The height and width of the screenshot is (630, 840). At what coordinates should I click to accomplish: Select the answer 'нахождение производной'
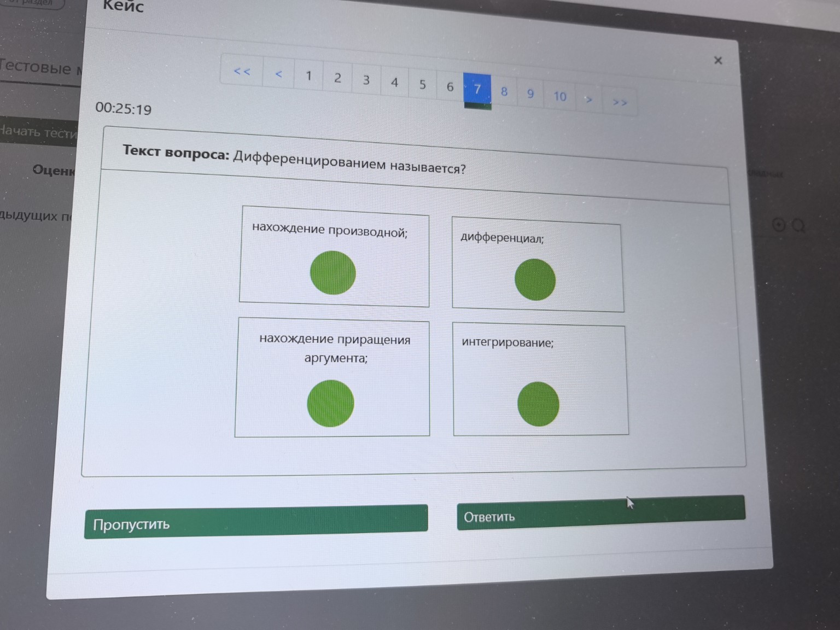click(x=332, y=272)
